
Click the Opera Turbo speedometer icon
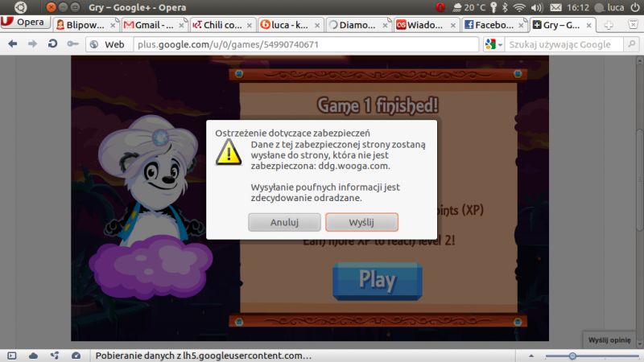pos(76,356)
